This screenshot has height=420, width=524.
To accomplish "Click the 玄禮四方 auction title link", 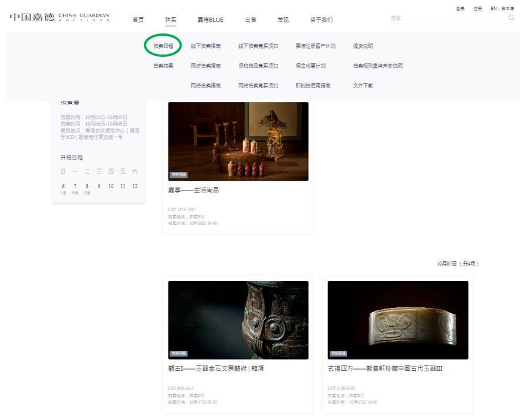I will click(385, 368).
